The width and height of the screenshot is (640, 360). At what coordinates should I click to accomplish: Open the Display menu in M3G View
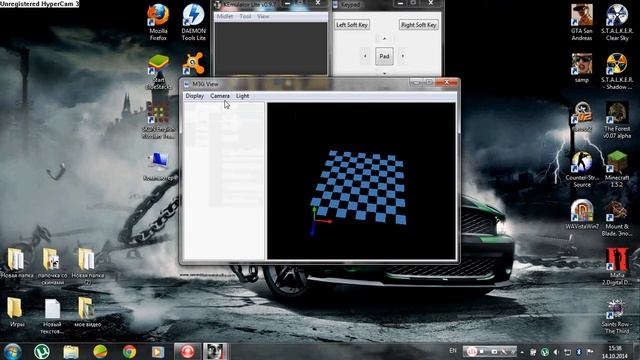(x=194, y=96)
